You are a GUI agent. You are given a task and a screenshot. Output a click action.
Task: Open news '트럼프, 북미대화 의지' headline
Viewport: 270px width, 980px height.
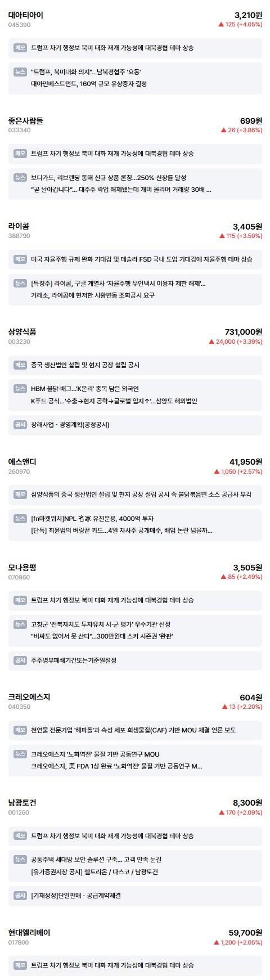coord(86,71)
